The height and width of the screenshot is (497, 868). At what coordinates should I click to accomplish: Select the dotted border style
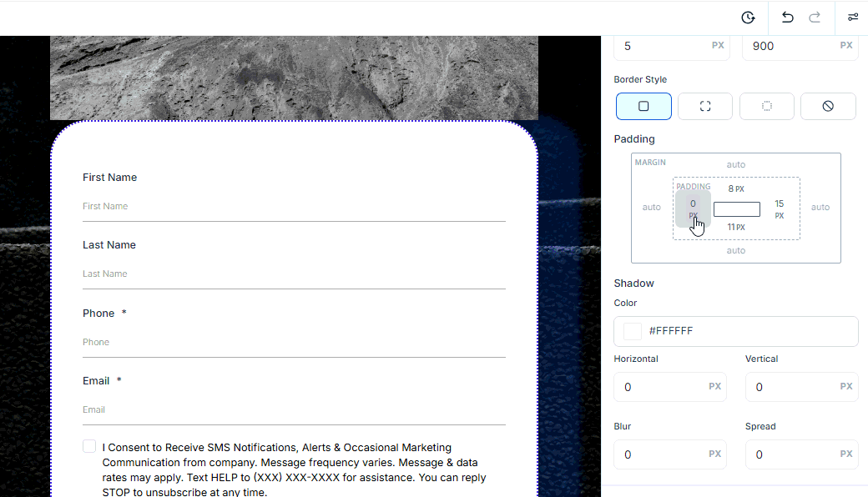point(766,107)
